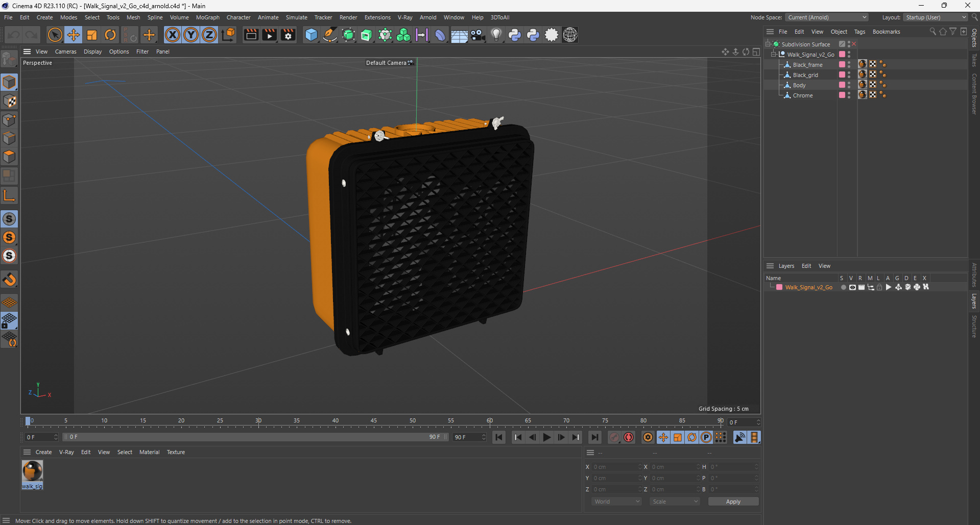Open the first Python script icon
This screenshot has width=980, height=525.
tap(515, 35)
